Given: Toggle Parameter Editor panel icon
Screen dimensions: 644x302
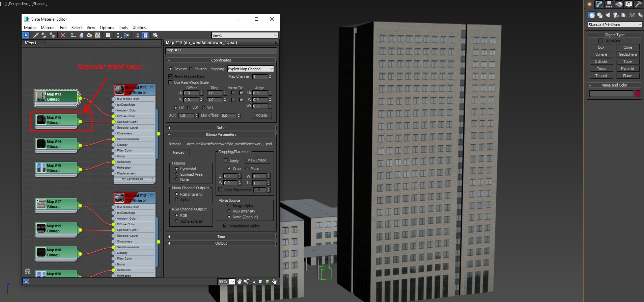Looking at the screenshot, I should coord(145,35).
